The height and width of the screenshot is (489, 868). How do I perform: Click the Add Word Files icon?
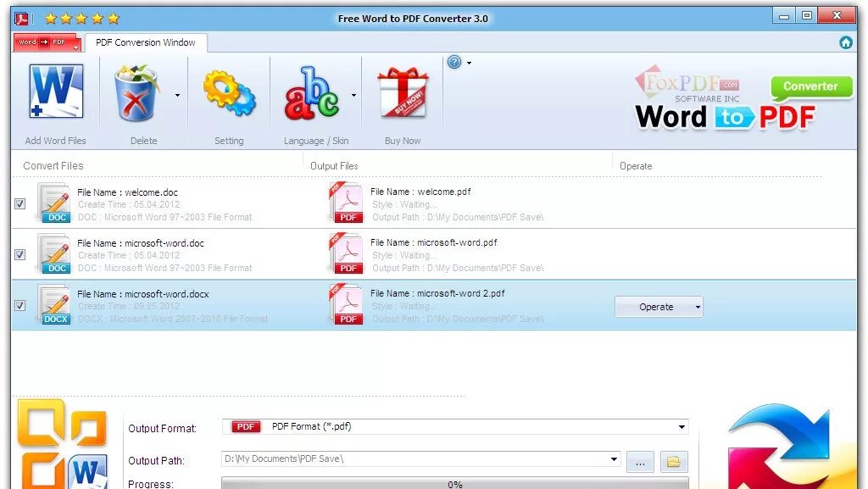[56, 92]
